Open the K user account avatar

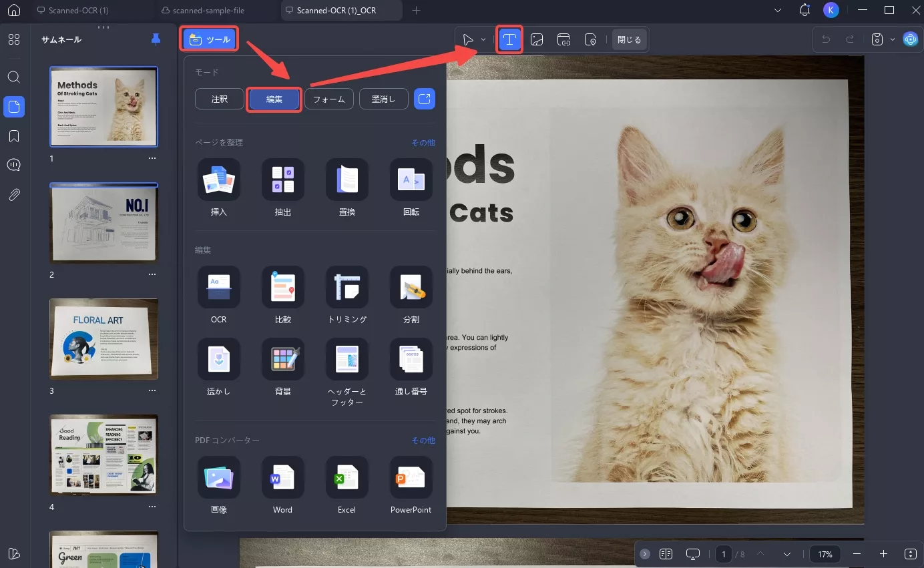tap(831, 10)
